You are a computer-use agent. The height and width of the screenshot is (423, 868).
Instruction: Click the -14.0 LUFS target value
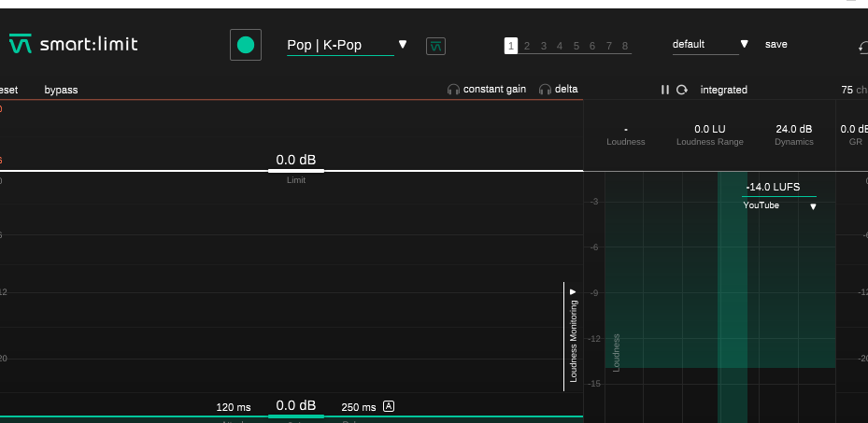(773, 188)
